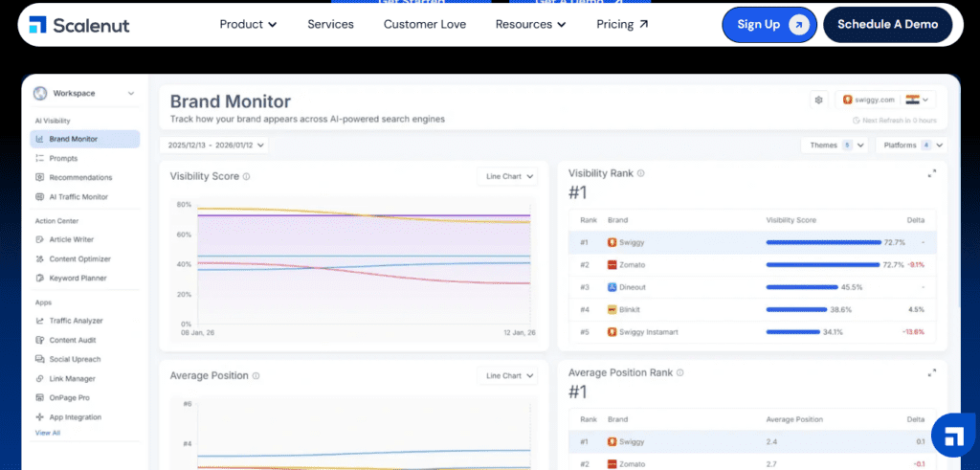Screen dimensions: 980x470
Task: Open the Visibility Score Line Chart dropdown
Action: point(507,177)
